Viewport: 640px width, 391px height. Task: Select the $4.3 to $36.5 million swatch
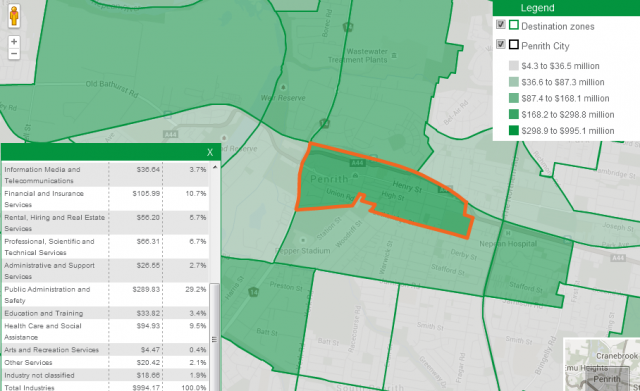coord(514,66)
